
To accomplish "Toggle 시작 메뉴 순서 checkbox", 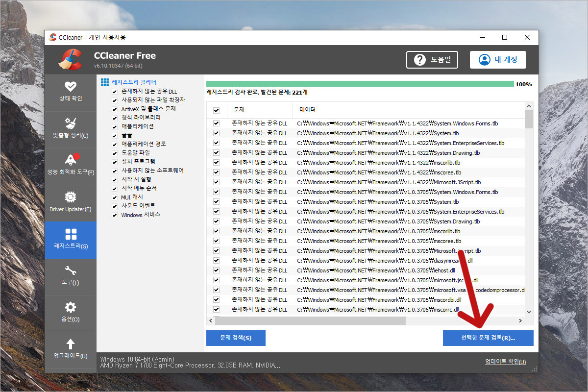I will tap(115, 189).
